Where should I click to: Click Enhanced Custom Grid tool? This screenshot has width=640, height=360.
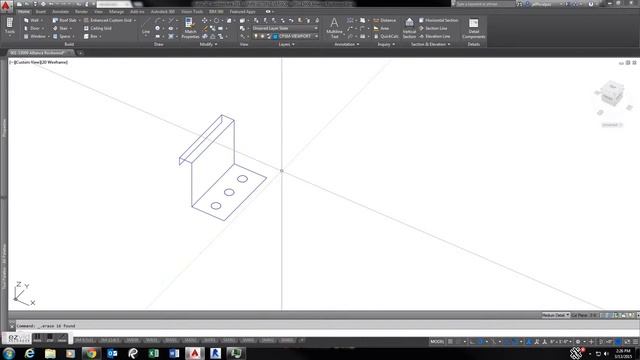click(108, 20)
